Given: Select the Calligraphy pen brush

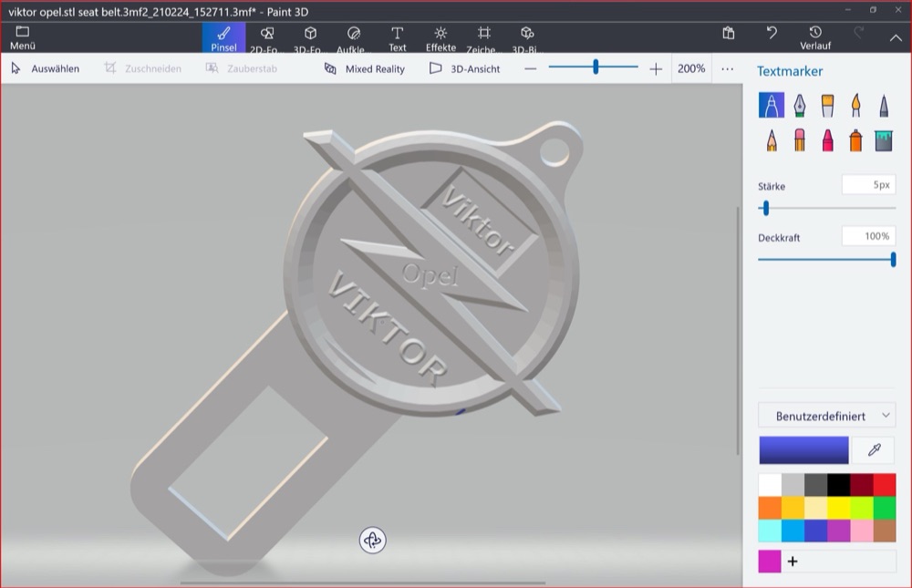Looking at the screenshot, I should point(800,105).
